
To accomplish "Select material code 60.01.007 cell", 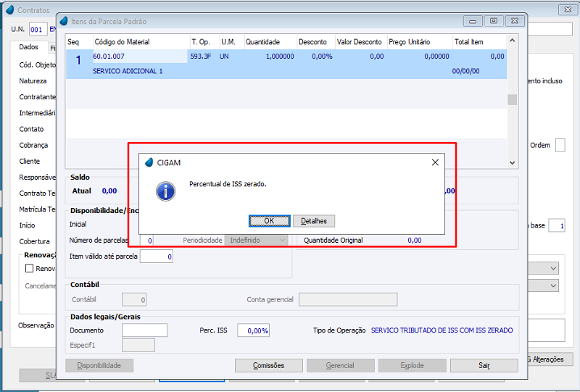I will [x=140, y=57].
